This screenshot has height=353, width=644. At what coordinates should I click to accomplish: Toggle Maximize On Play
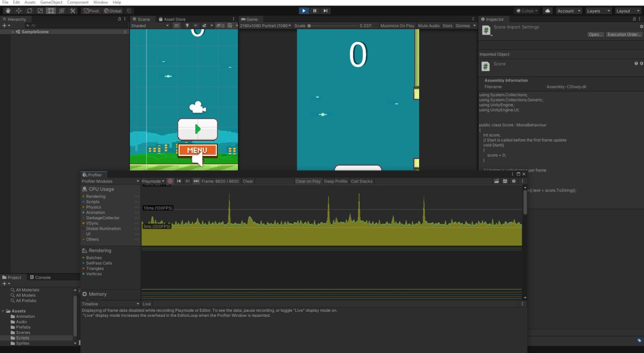click(397, 26)
